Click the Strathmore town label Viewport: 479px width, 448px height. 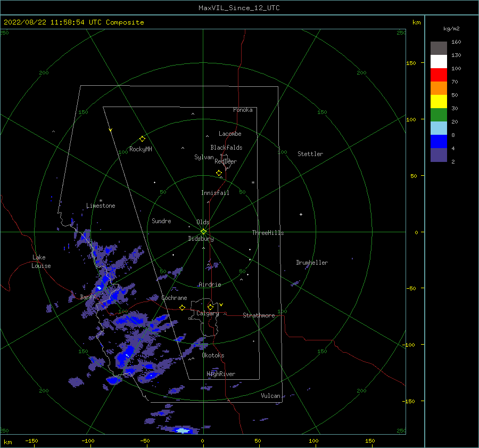pos(259,315)
